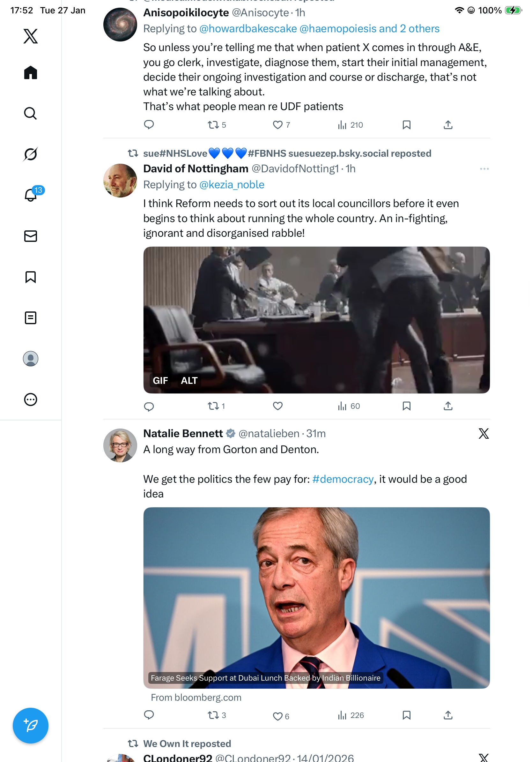Bookmark the Anisopoikilocyte post
The image size is (532, 762).
click(x=406, y=125)
